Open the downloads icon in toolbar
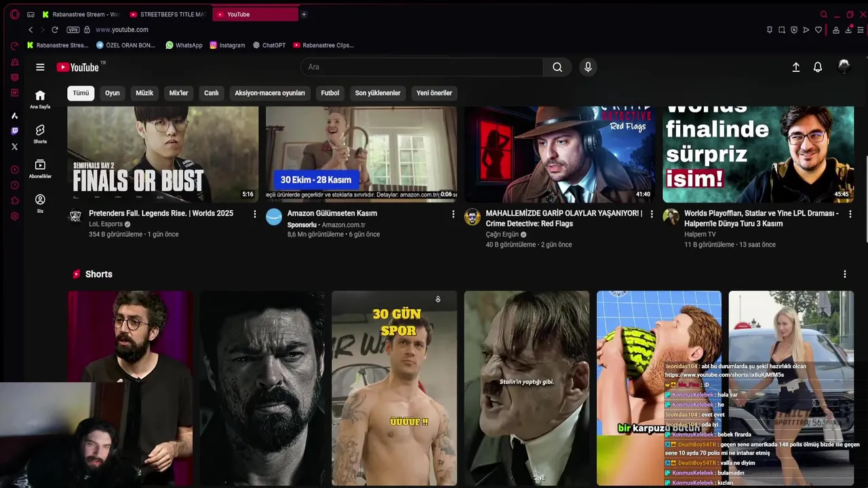Image resolution: width=868 pixels, height=488 pixels. pyautogui.click(x=848, y=30)
